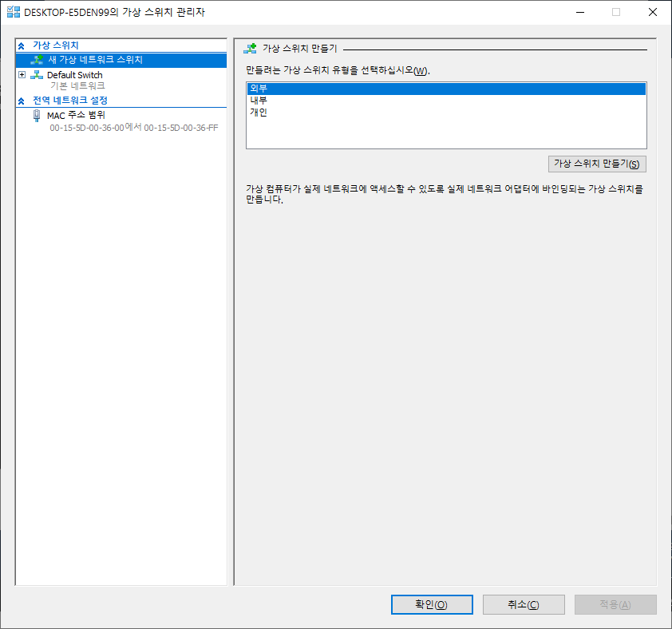Expand the Default Switch tree node

(22, 75)
